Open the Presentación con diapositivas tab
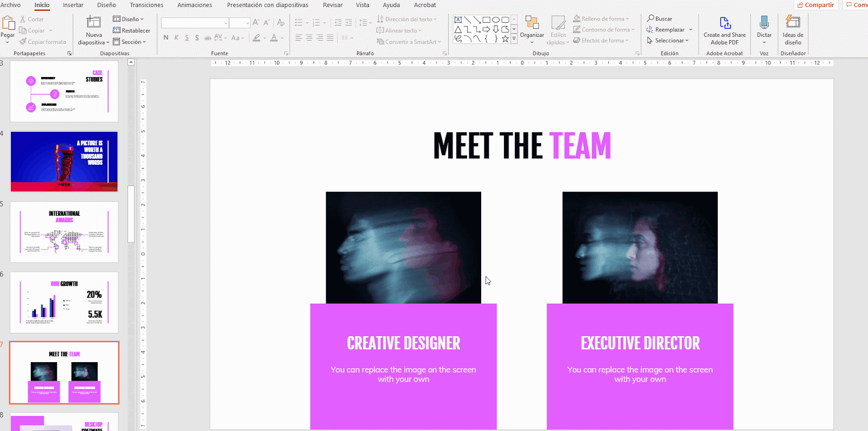This screenshot has width=868, height=431. tap(267, 5)
